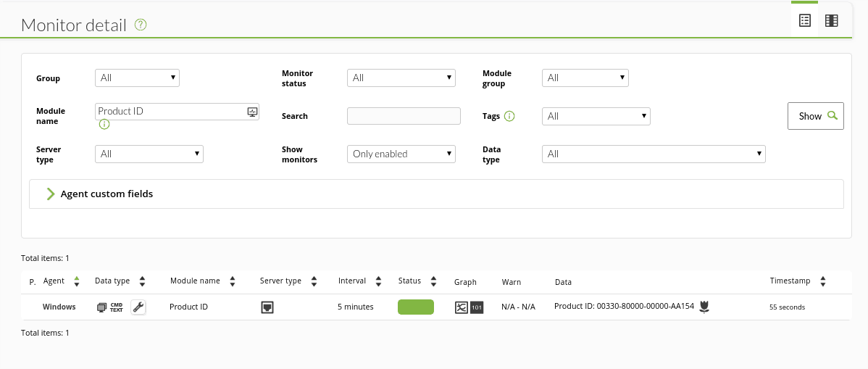Click the Tags info icon

(509, 116)
